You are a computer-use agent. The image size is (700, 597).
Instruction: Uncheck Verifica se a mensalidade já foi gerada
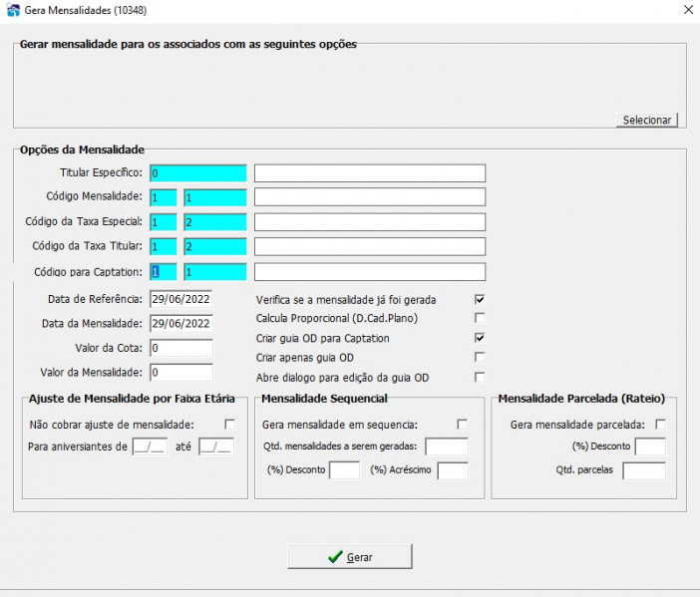coord(480,299)
